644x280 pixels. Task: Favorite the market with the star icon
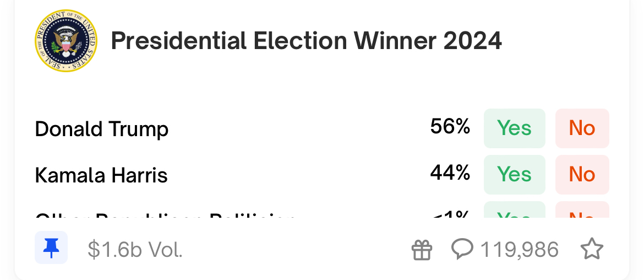(x=592, y=250)
